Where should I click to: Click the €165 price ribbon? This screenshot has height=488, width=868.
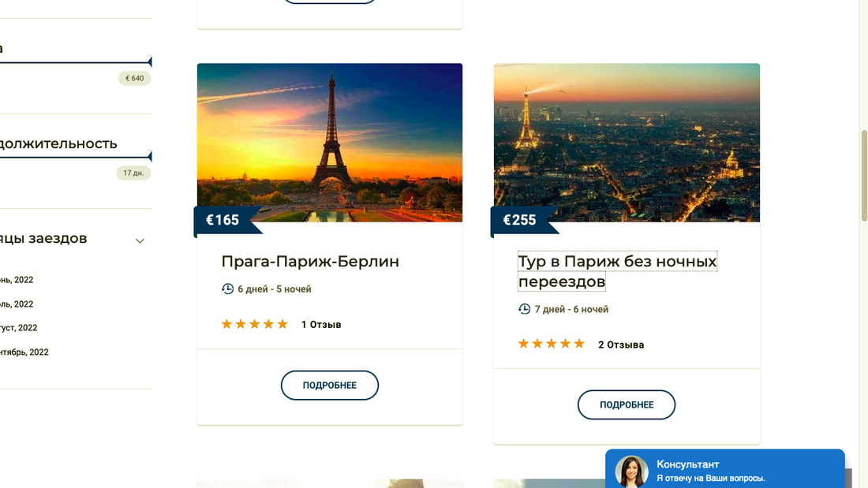[223, 220]
